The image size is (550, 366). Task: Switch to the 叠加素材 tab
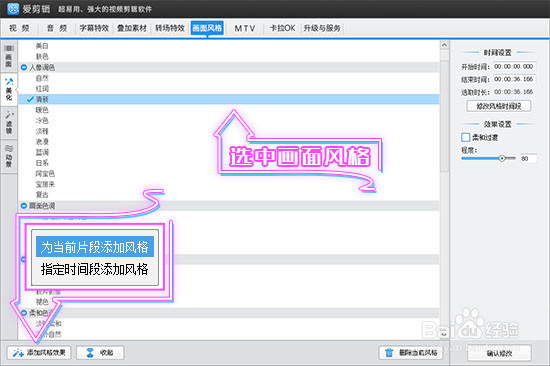(x=132, y=28)
